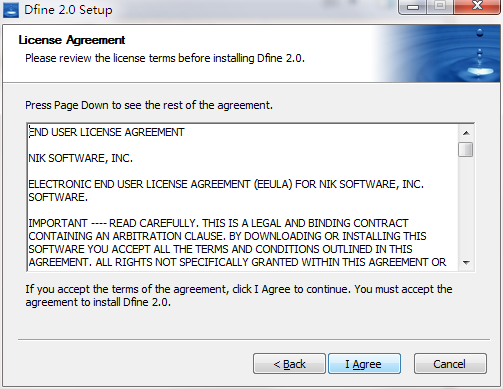Click the Press Page Down instruction text
The width and height of the screenshot is (503, 389).
click(x=149, y=105)
